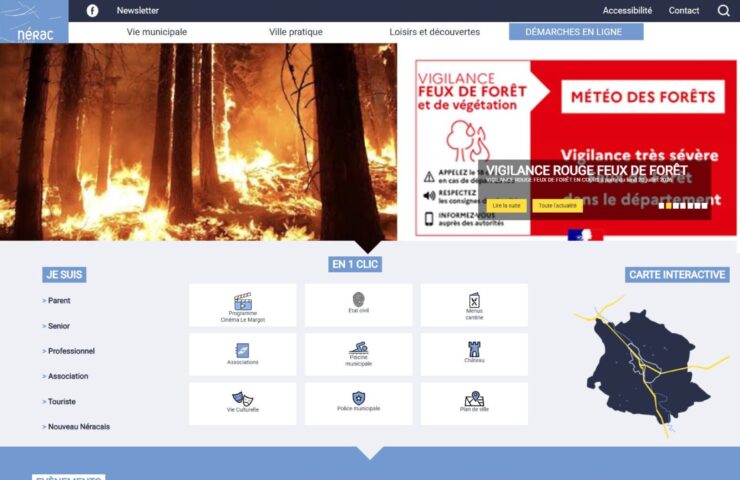Open the Facebook page icon
The width and height of the screenshot is (740, 480).
coord(92,10)
